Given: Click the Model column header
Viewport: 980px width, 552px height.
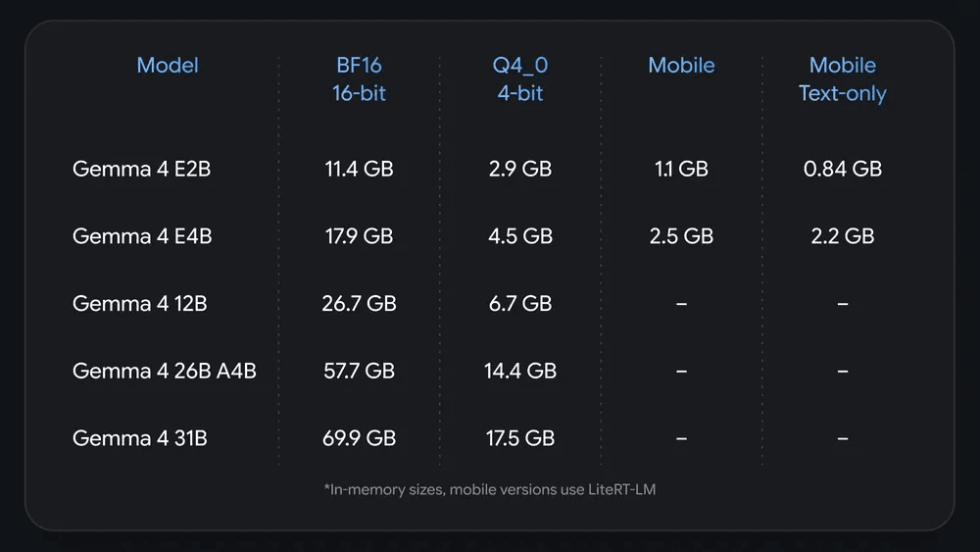Looking at the screenshot, I should [x=168, y=65].
